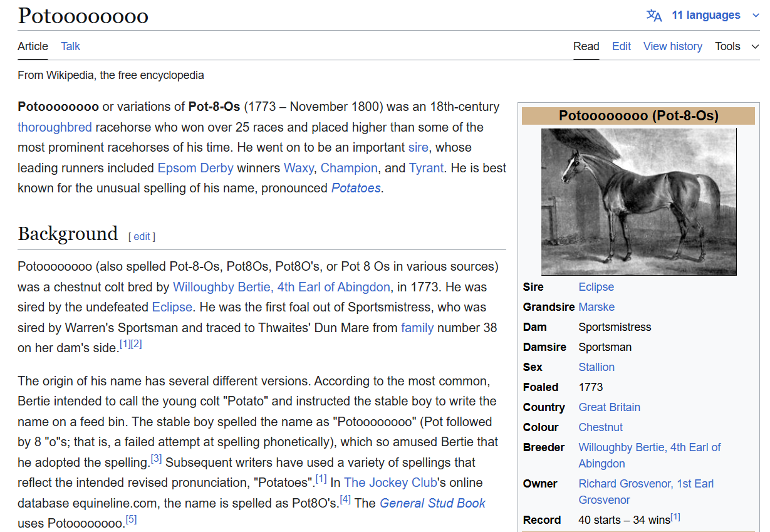Open the Edit tab
770x532 pixels.
[x=622, y=46]
